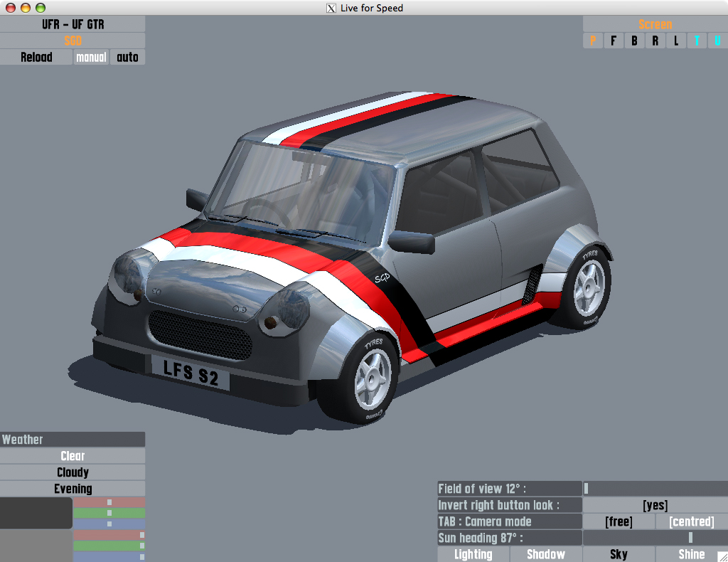
Task: Switch to underside view U
Action: coord(718,41)
